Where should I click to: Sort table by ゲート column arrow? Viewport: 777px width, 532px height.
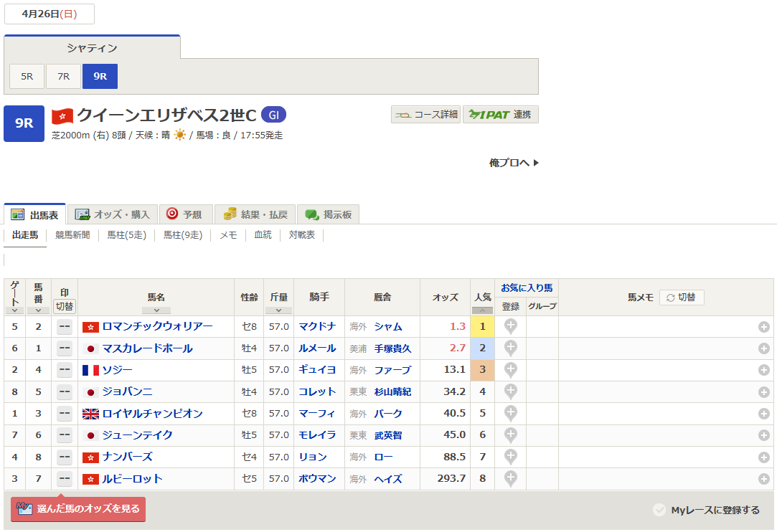15,310
